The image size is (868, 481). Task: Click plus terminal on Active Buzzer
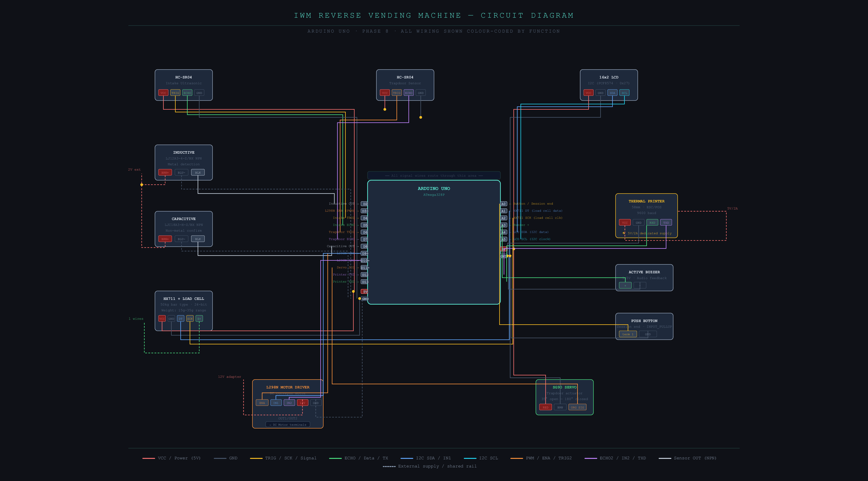[625, 285]
